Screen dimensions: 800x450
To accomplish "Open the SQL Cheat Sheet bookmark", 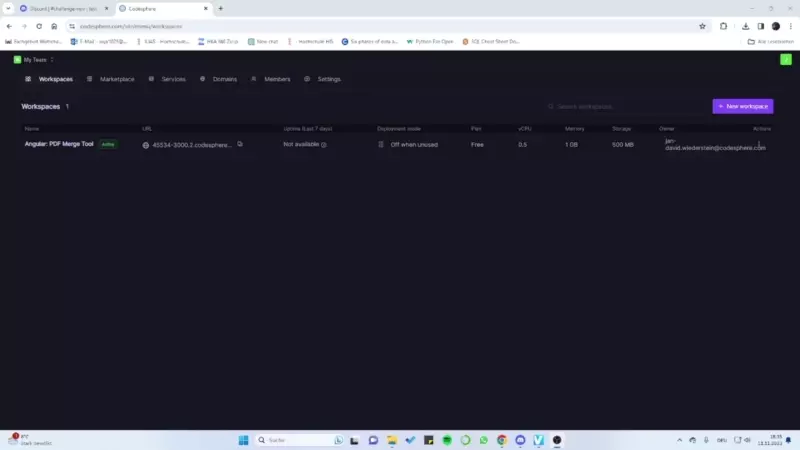I will [491, 41].
